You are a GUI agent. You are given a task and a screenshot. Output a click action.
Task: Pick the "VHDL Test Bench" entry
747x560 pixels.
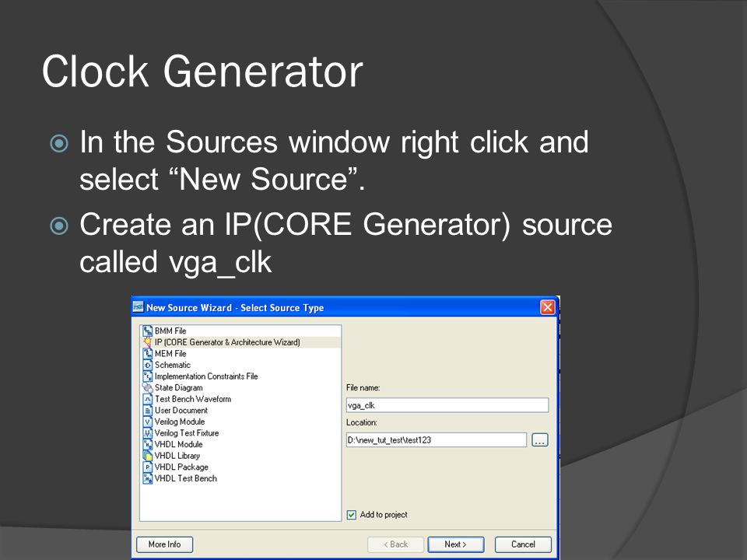pyautogui.click(x=186, y=478)
